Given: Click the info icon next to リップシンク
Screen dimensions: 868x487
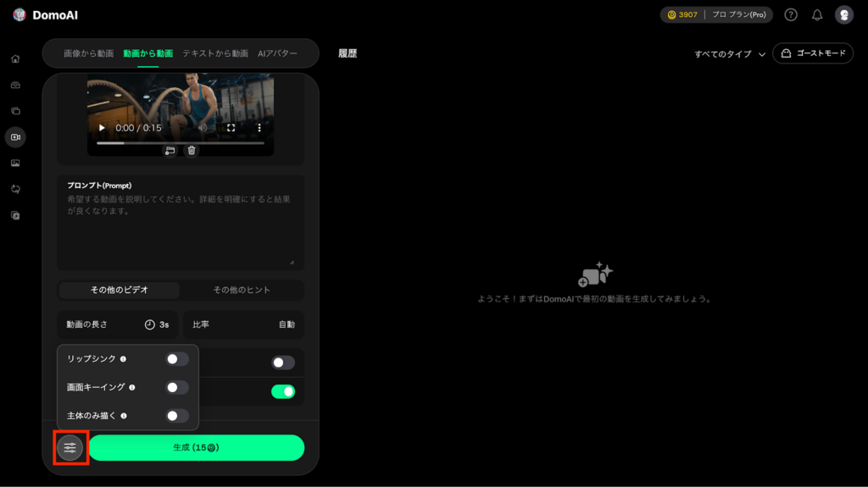Looking at the screenshot, I should pos(124,359).
